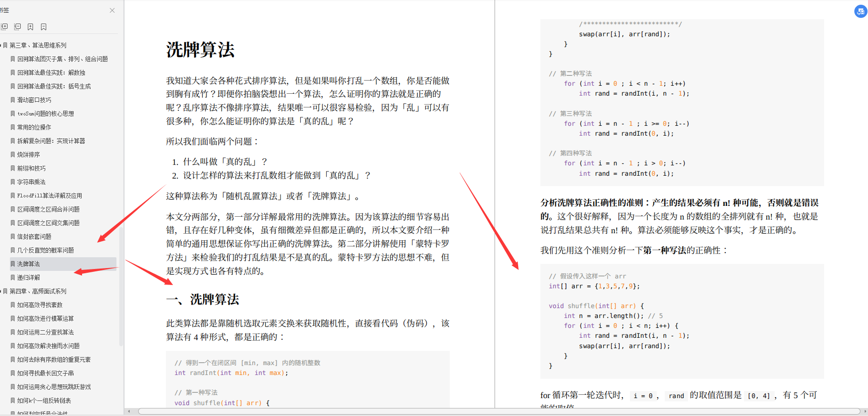Open 如何去除有序数组的重复元素 bookmark

tap(54, 359)
